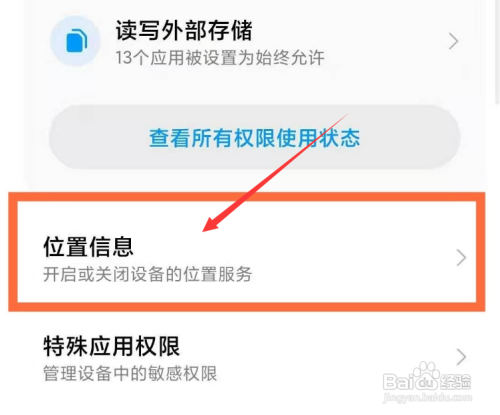Tap the 读写外部存储 title text

(184, 30)
